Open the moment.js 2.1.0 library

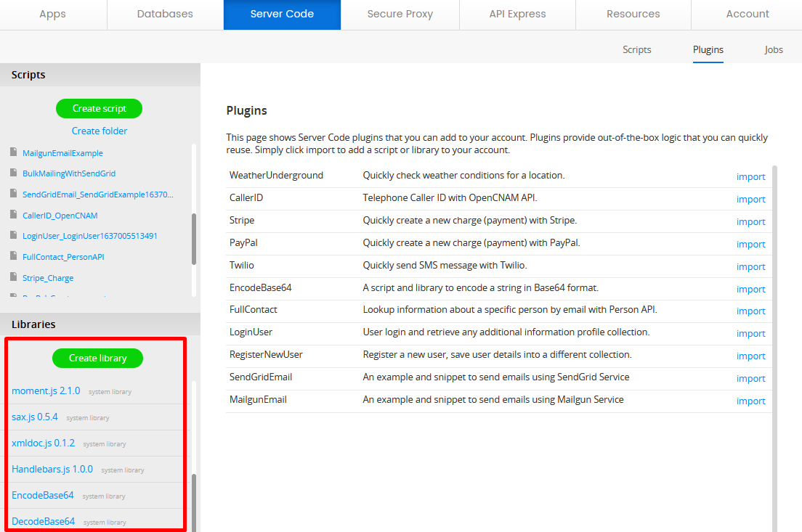pos(46,391)
